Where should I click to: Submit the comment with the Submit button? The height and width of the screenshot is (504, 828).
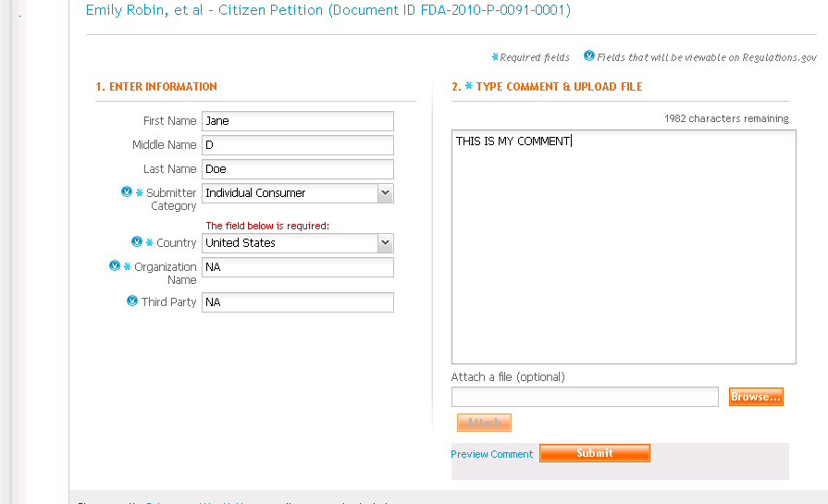[x=595, y=453]
